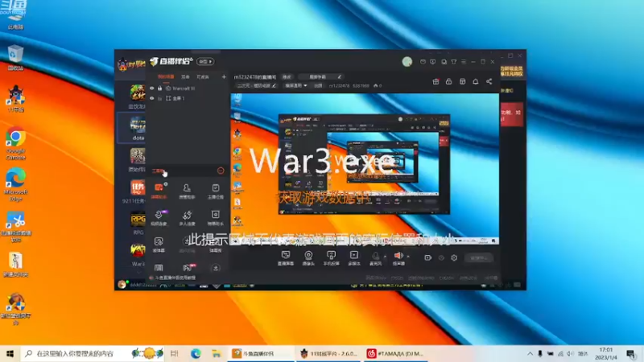Click the gift box icon above preview
Screen dimensions: 644x362
pyautogui.click(x=436, y=82)
